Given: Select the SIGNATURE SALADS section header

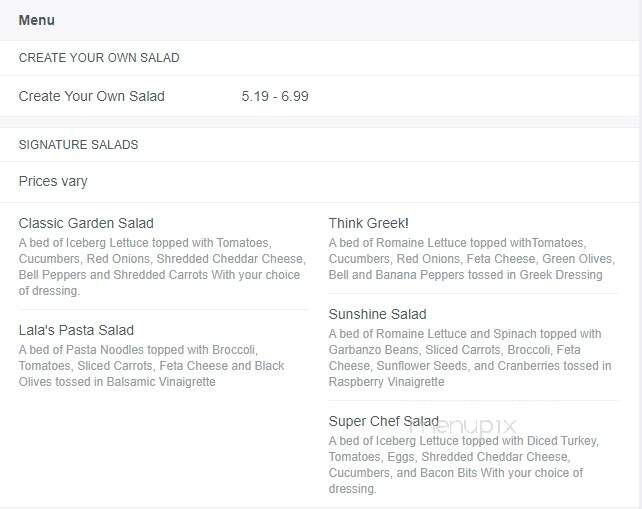Looking at the screenshot, I should click(78, 145).
